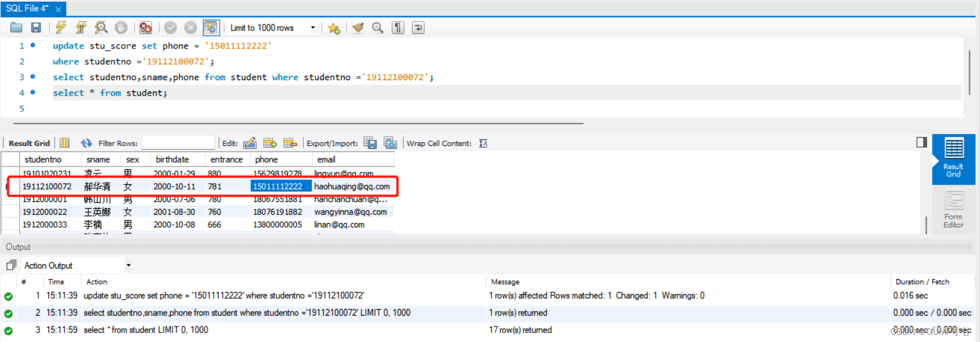Select cell wangyinna@qq.com

point(353,212)
